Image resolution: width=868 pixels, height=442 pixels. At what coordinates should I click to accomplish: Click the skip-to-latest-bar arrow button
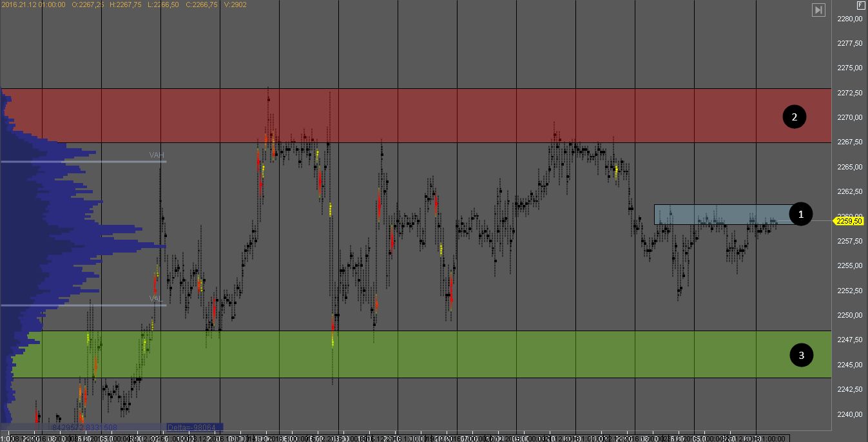818,10
